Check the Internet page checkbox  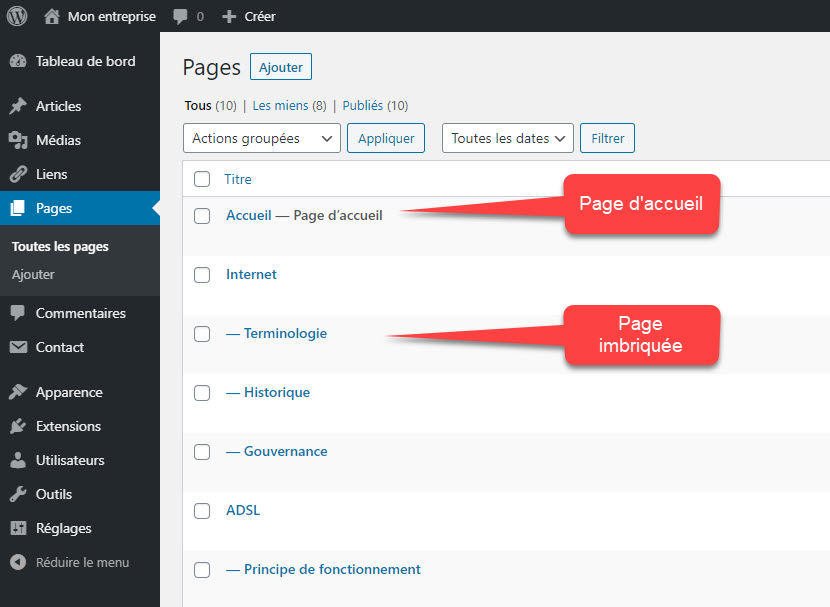pos(202,275)
